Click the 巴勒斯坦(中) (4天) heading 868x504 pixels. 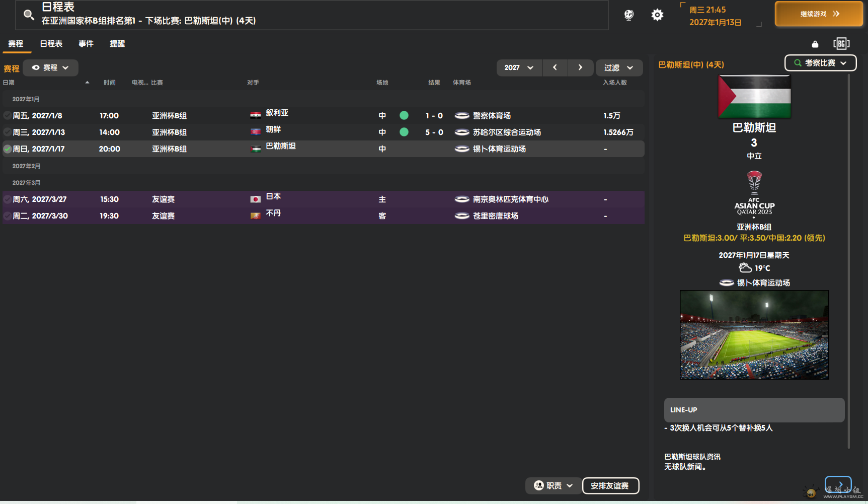pos(691,64)
